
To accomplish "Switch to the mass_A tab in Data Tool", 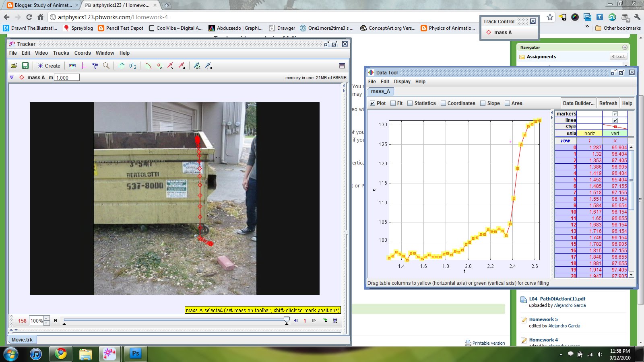I will (x=380, y=91).
